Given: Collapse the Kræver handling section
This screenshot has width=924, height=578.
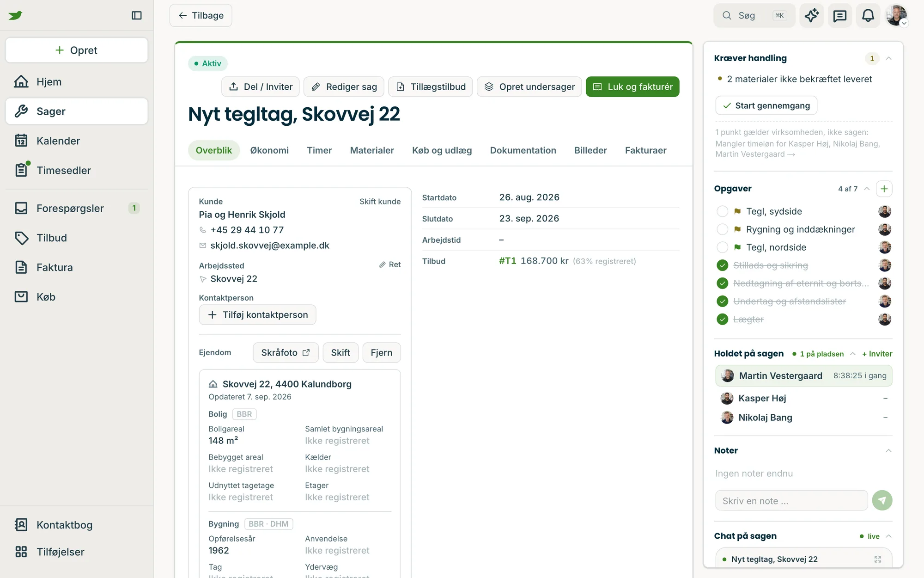Looking at the screenshot, I should pos(888,58).
